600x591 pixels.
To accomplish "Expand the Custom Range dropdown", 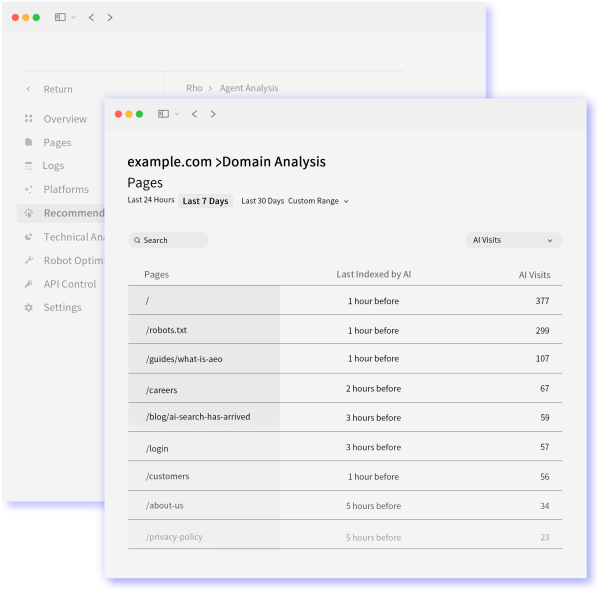I will (318, 201).
